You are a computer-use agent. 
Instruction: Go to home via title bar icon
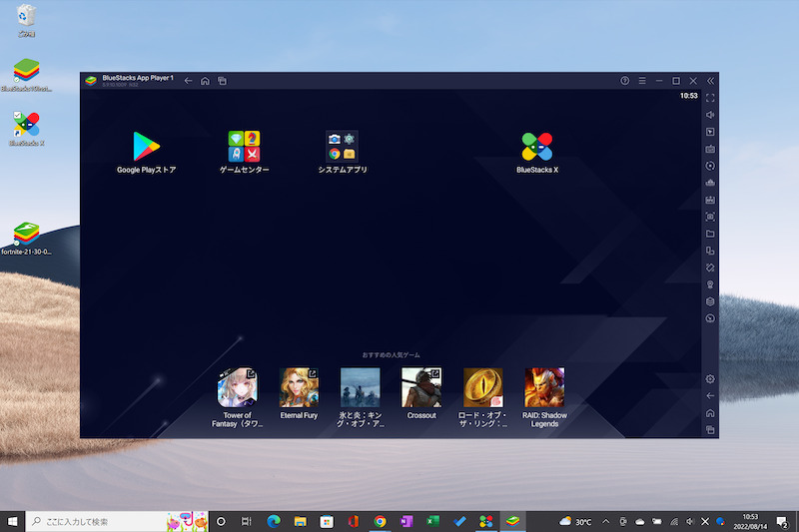coord(205,80)
